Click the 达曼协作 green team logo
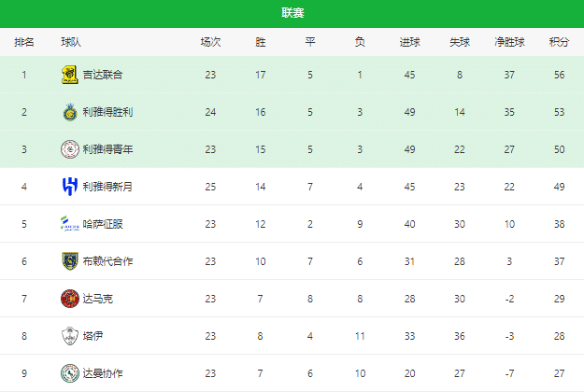584x392 pixels. (69, 373)
